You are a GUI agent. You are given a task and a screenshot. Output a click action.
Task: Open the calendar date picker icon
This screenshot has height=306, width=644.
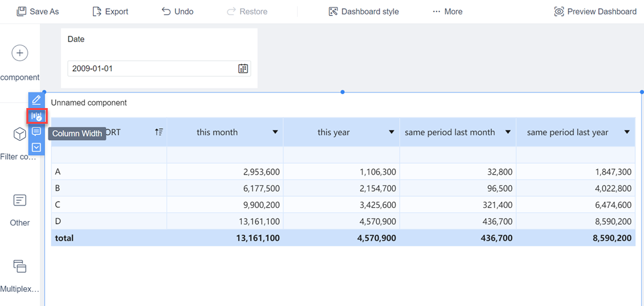pyautogui.click(x=243, y=68)
